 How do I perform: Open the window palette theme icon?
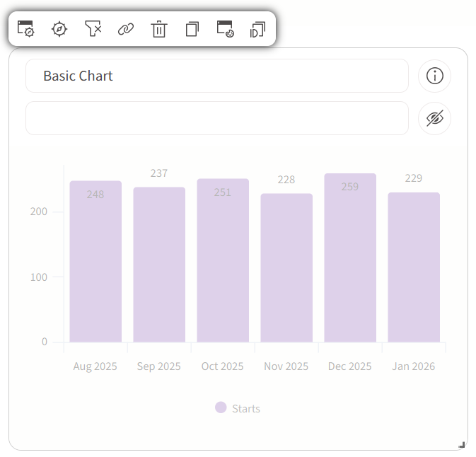coord(226,29)
